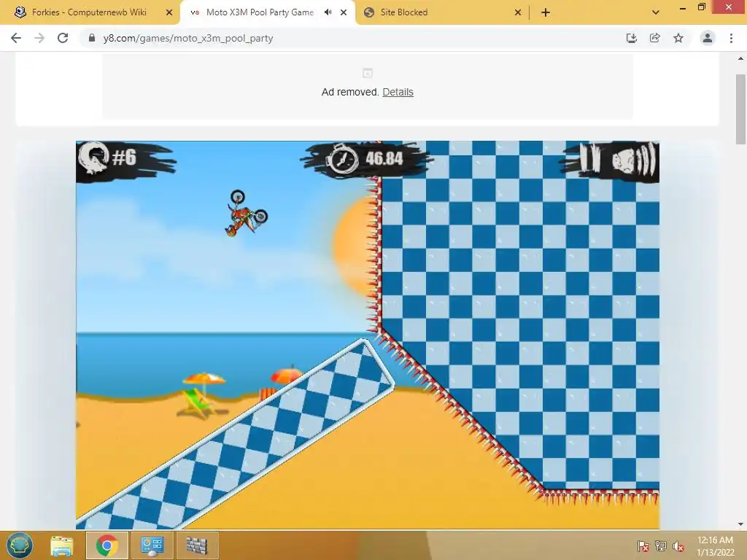747x560 pixels.
Task: Open the Windows Start orb
Action: click(20, 545)
